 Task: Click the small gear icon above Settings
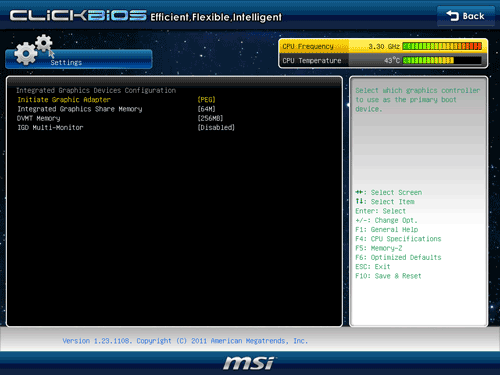[44, 43]
